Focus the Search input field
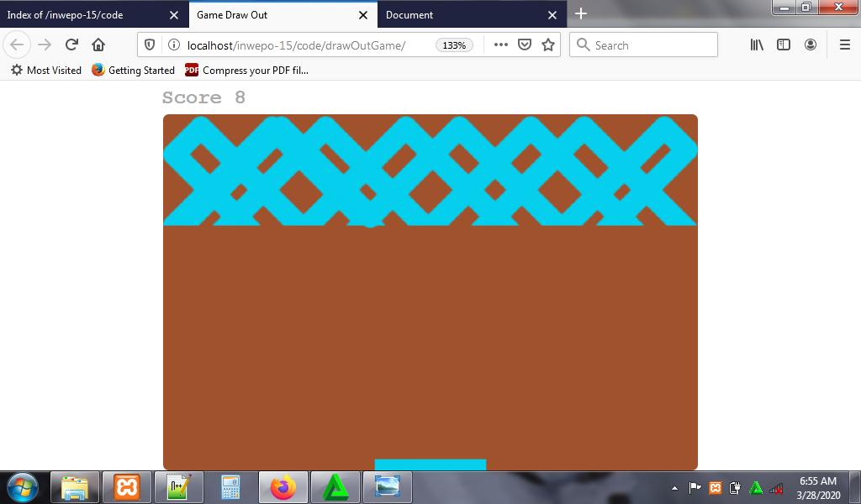Viewport: 861px width, 504px height. click(x=643, y=45)
